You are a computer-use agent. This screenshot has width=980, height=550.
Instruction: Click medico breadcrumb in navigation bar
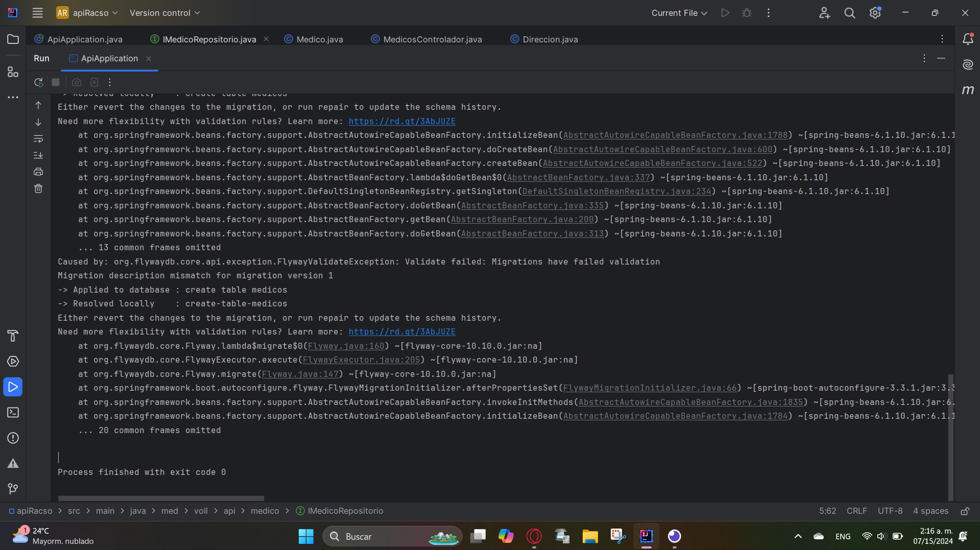pyautogui.click(x=265, y=511)
